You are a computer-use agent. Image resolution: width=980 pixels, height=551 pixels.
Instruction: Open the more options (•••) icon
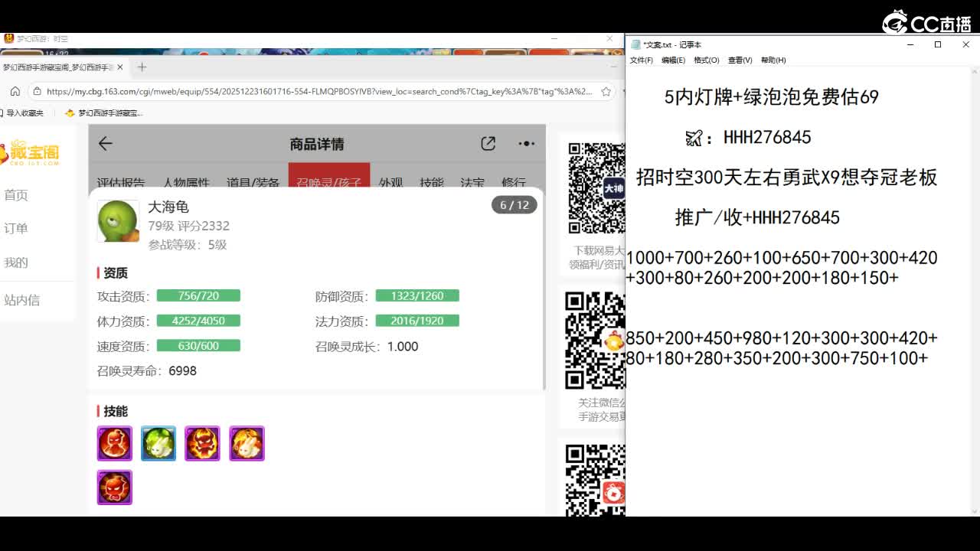[526, 144]
